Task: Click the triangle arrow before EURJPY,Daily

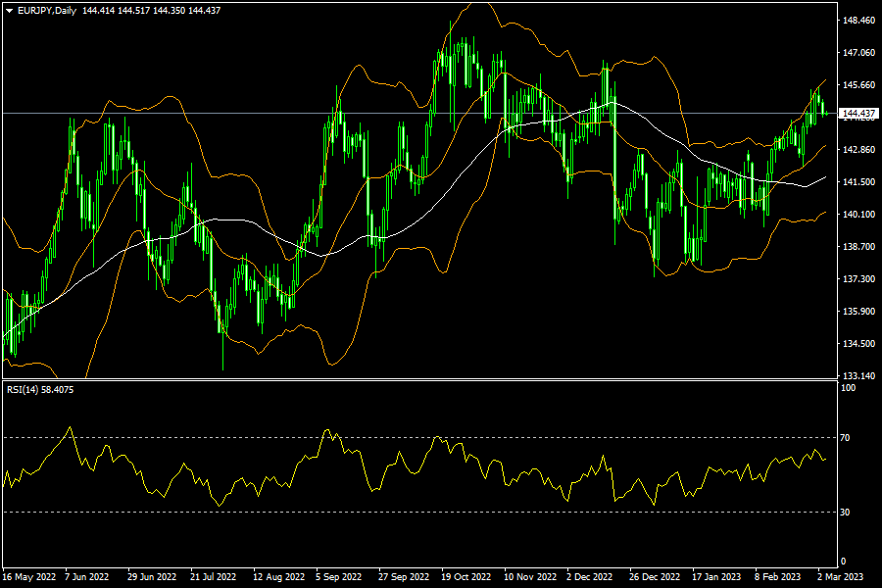Action: (9, 11)
